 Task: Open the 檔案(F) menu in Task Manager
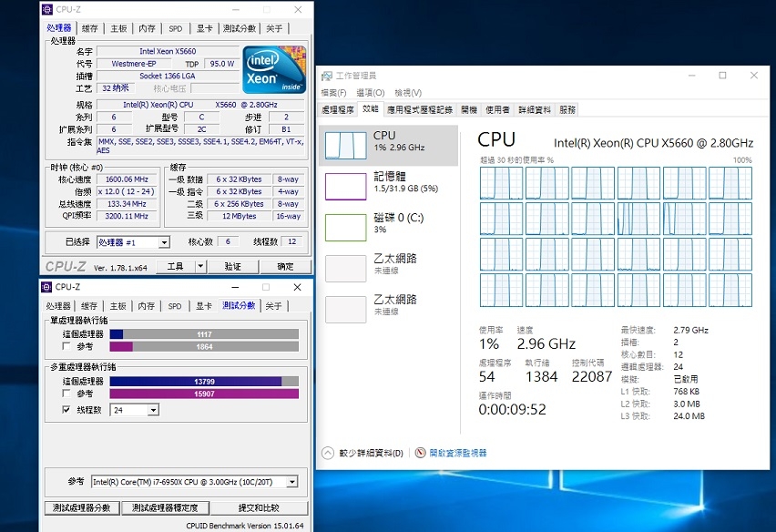pyautogui.click(x=333, y=93)
